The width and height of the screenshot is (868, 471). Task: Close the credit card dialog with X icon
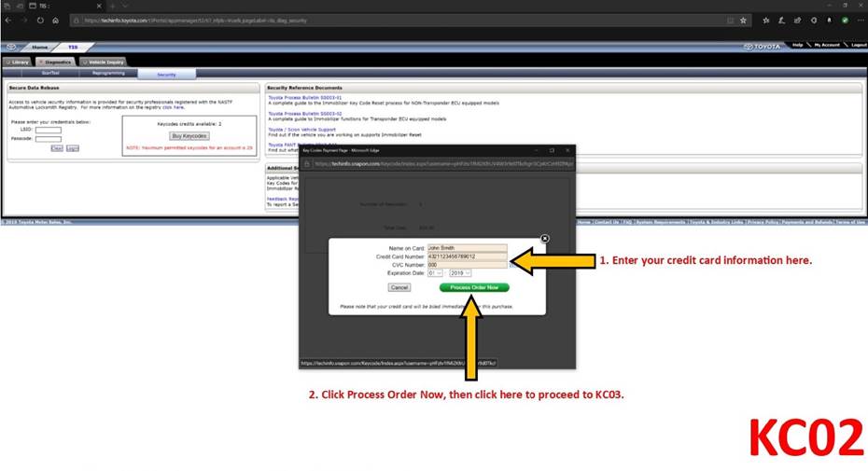click(x=545, y=239)
